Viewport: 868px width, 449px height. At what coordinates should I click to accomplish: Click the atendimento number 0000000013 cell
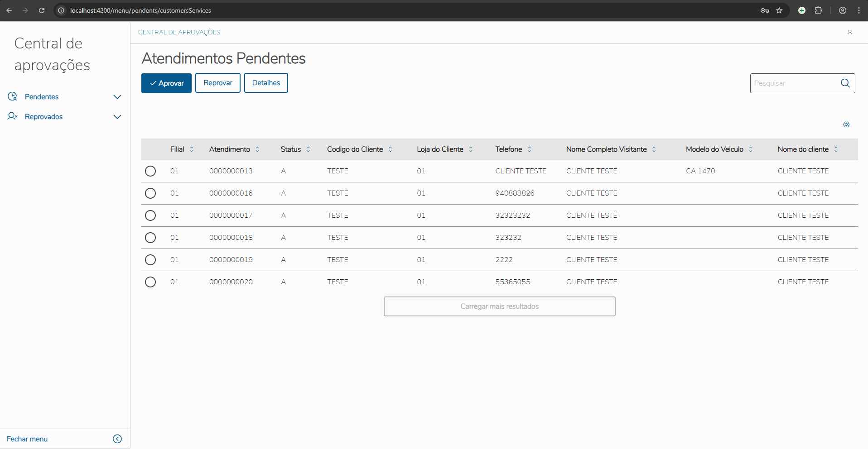pos(231,171)
